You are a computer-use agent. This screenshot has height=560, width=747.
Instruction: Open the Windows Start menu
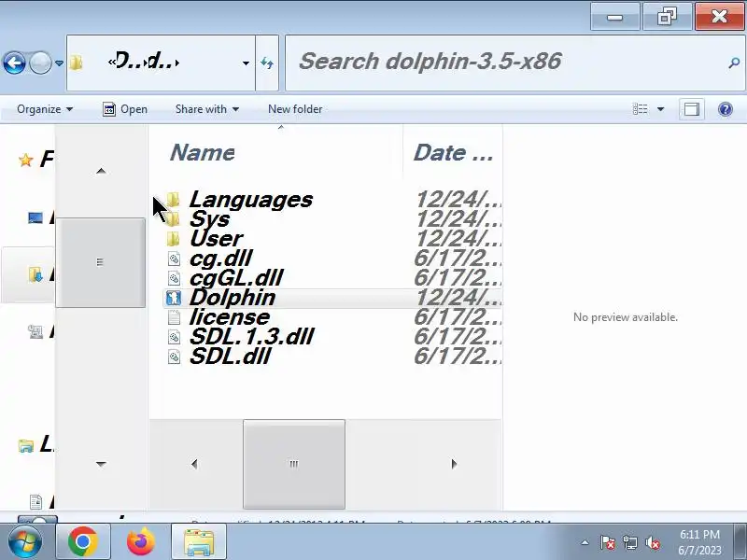pyautogui.click(x=23, y=542)
